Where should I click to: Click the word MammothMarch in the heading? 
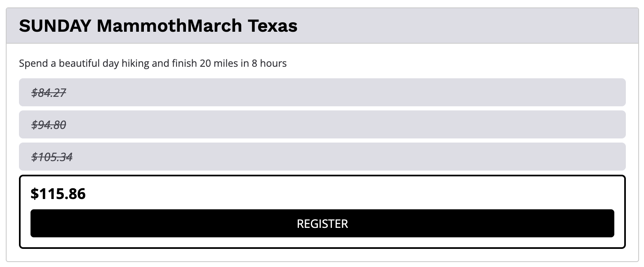(169, 26)
